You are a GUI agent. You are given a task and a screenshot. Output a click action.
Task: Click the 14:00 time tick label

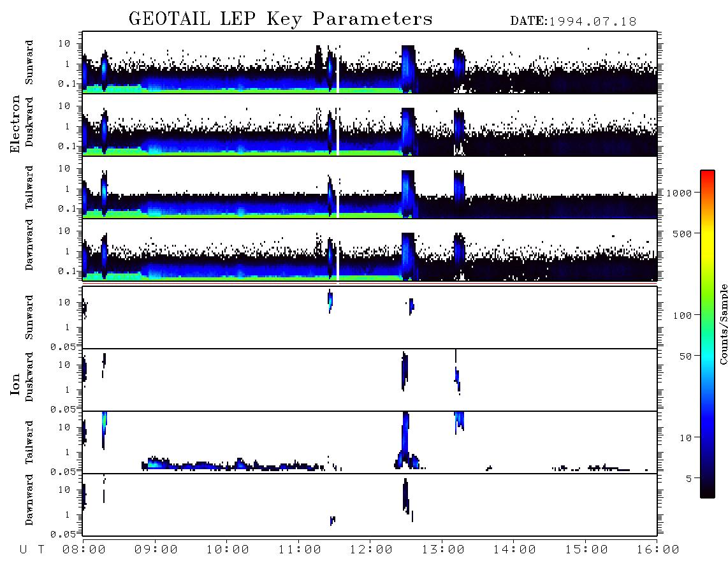tap(514, 550)
